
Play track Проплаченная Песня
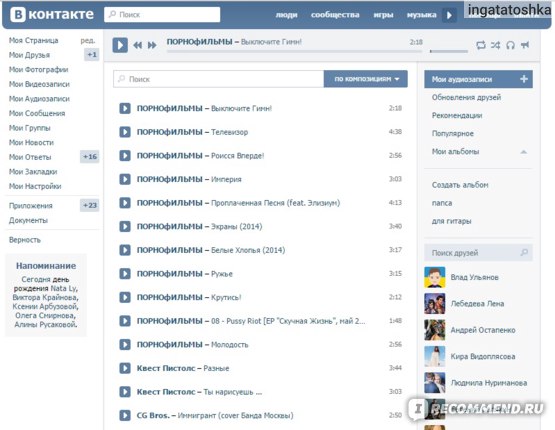point(125,203)
